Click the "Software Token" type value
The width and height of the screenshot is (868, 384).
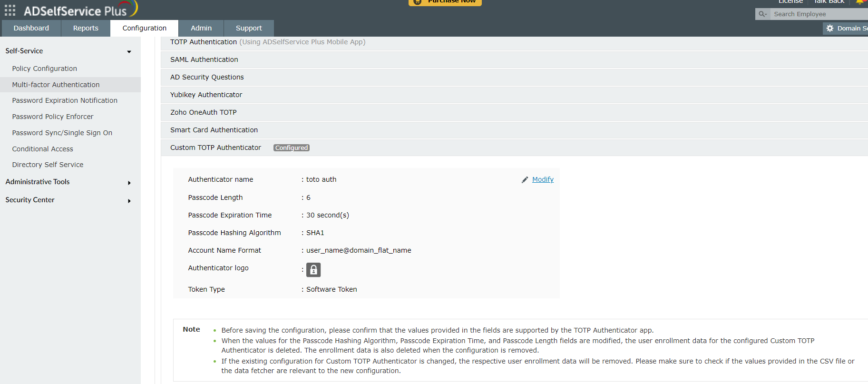coord(332,289)
